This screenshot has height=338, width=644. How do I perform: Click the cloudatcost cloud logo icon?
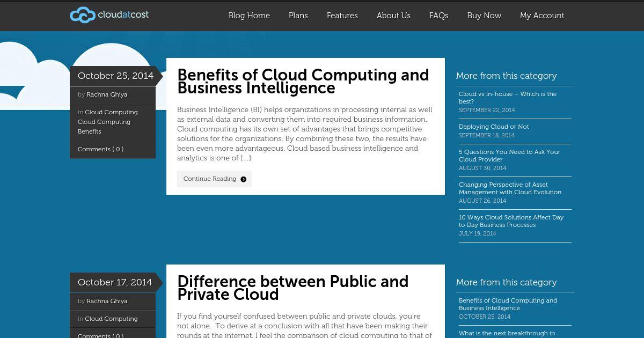(83, 15)
